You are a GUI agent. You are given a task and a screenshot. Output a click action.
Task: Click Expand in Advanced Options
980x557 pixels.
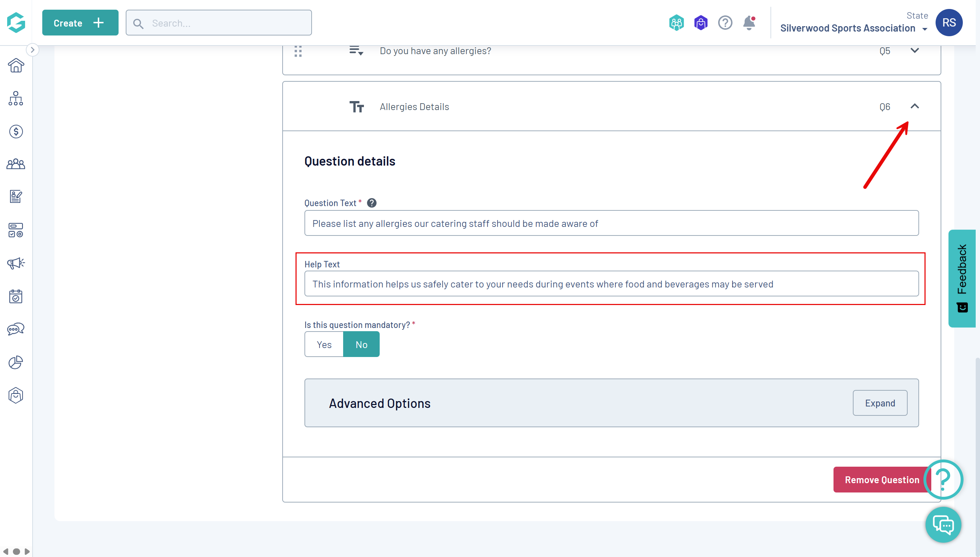pos(879,403)
